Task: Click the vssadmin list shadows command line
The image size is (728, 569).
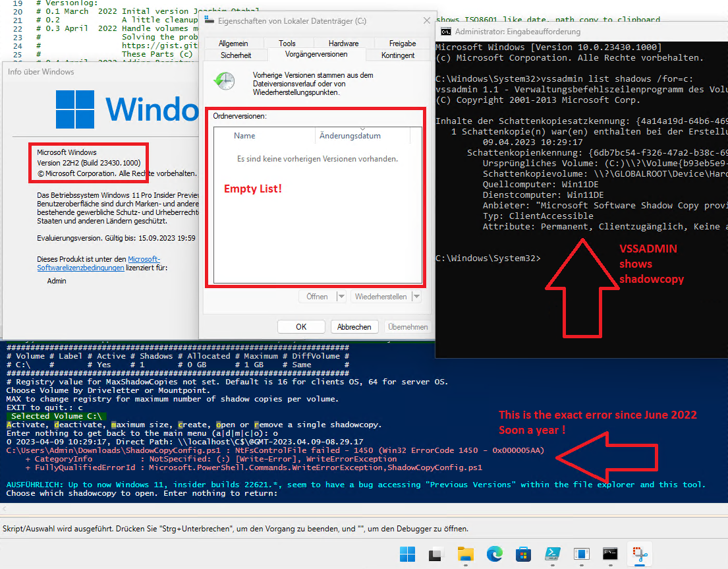Action: pyautogui.click(x=565, y=78)
